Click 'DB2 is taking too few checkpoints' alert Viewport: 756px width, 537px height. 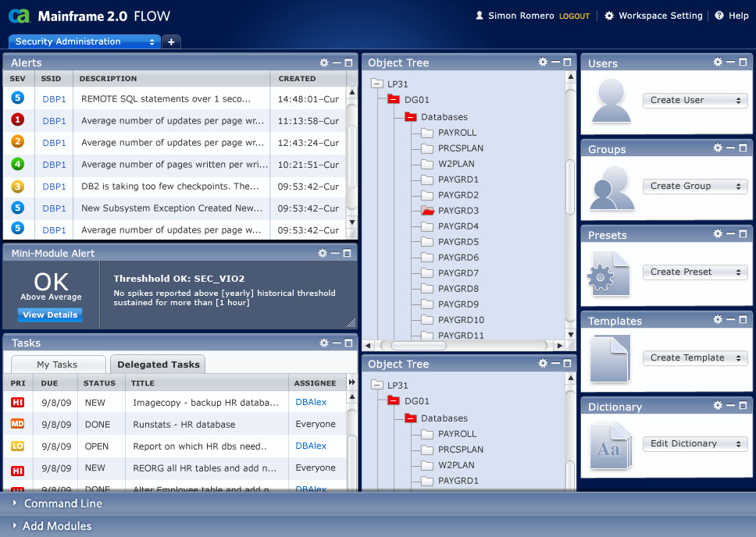(170, 186)
